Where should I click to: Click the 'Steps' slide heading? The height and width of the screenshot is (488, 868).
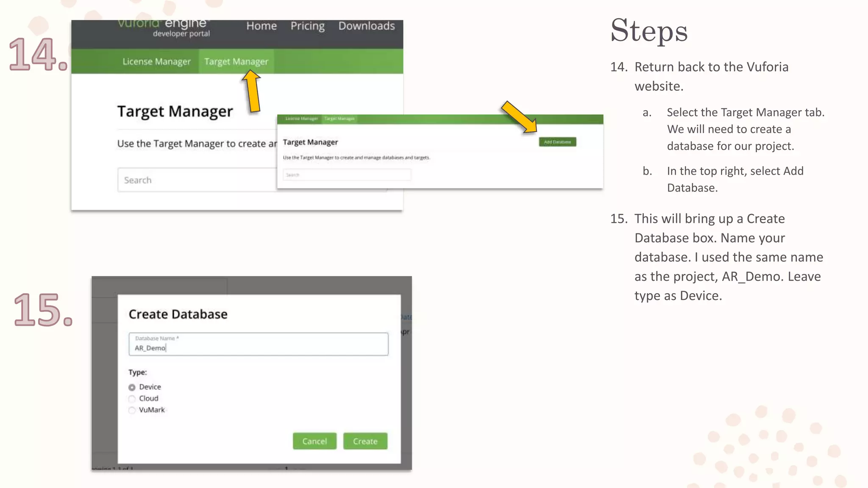(x=649, y=31)
